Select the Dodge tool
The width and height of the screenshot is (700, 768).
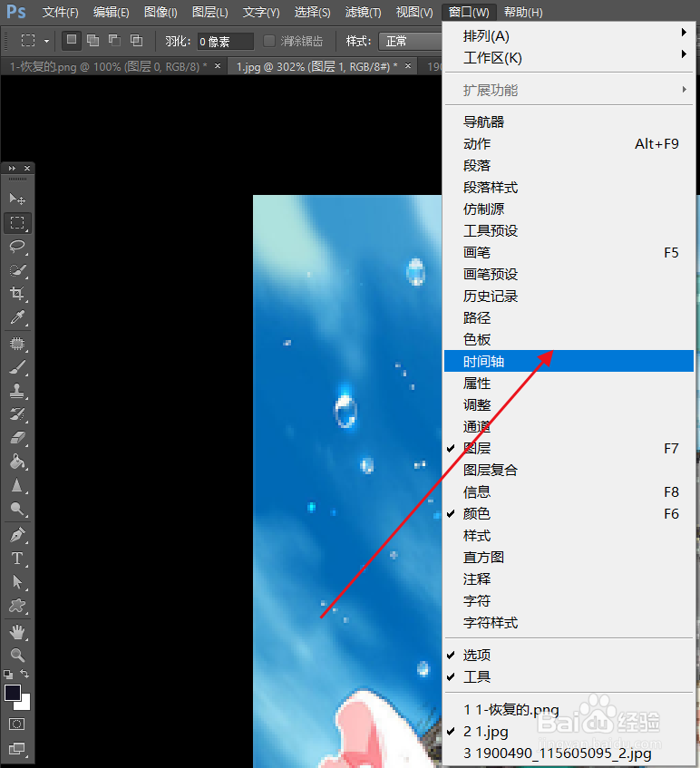pos(17,509)
